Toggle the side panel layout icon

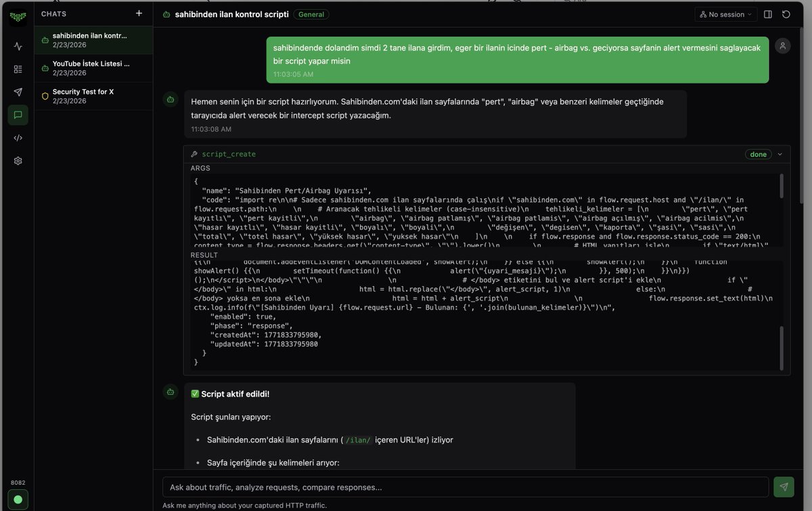(x=768, y=14)
